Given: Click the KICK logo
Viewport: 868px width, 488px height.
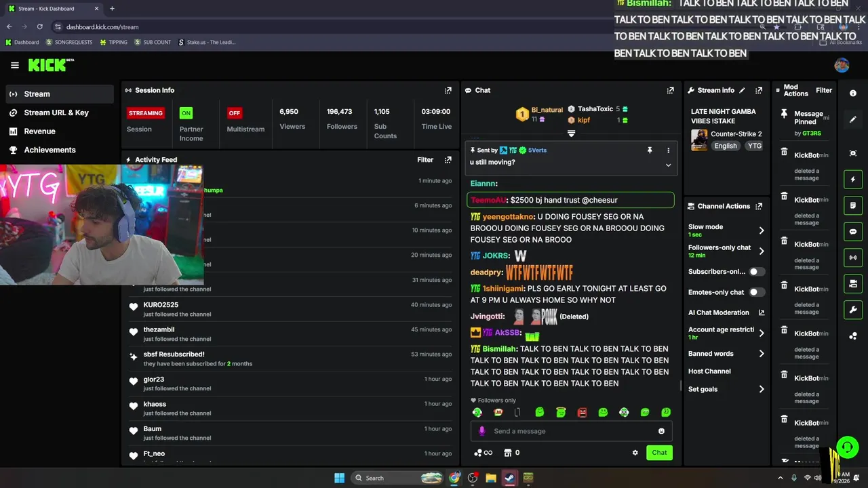Looking at the screenshot, I should (51, 65).
